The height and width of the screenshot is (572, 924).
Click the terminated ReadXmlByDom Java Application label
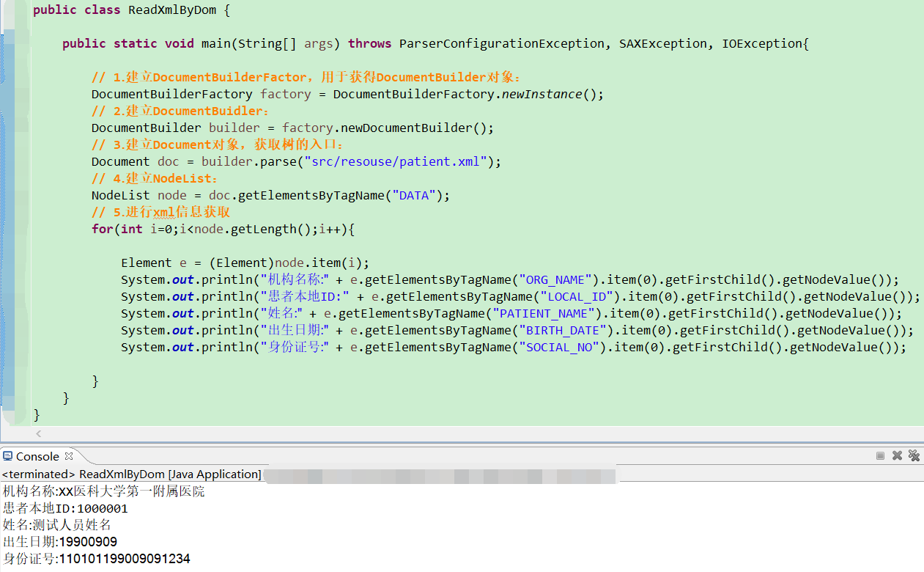point(131,474)
